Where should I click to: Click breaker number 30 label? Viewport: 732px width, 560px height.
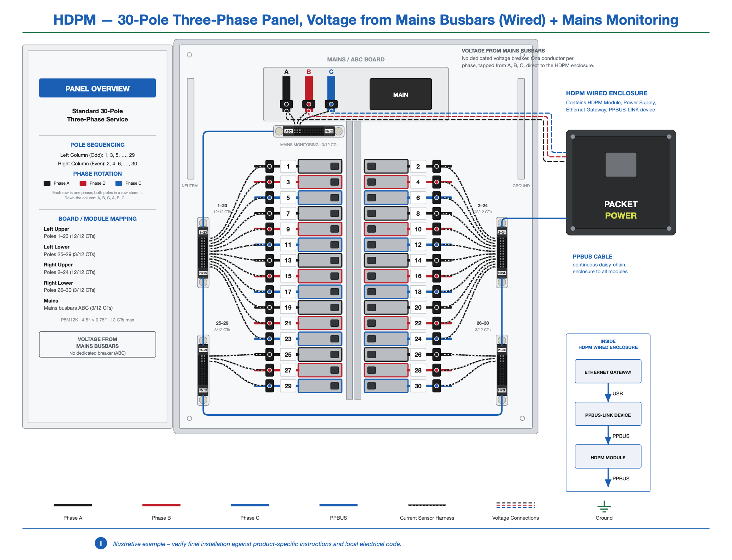click(418, 386)
